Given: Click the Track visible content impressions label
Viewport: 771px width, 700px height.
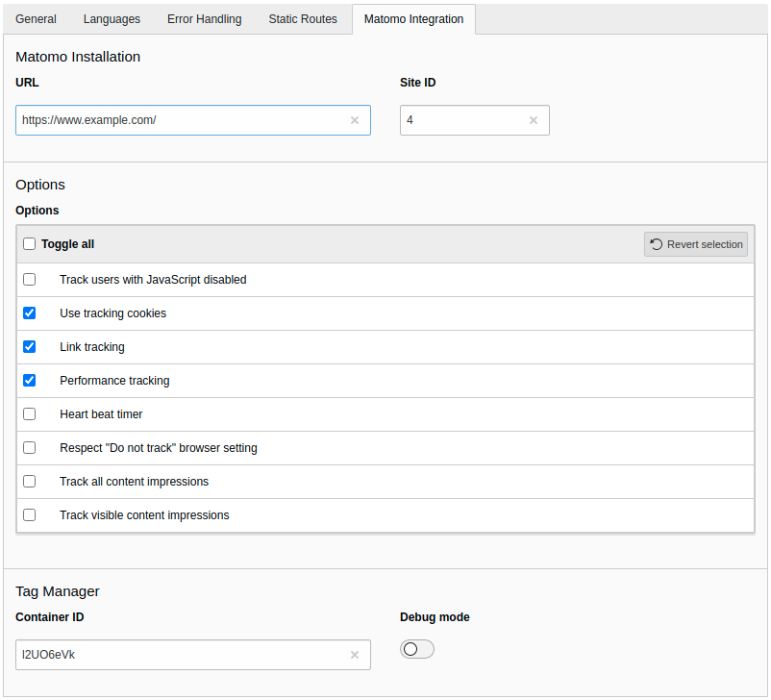Looking at the screenshot, I should click(x=144, y=515).
